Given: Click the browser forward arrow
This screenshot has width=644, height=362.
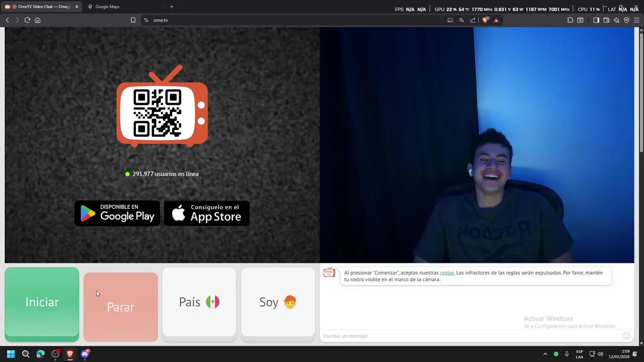Looking at the screenshot, I should point(17,20).
